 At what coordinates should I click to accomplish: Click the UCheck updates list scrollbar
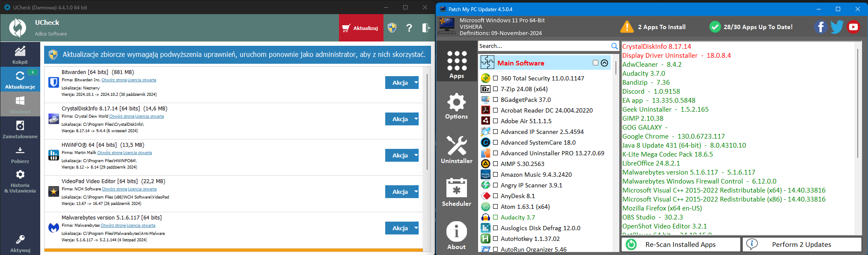(427, 122)
